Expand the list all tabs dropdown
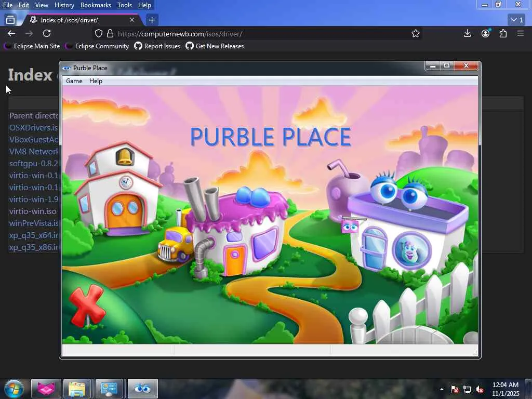The image size is (532, 399). pyautogui.click(x=517, y=20)
